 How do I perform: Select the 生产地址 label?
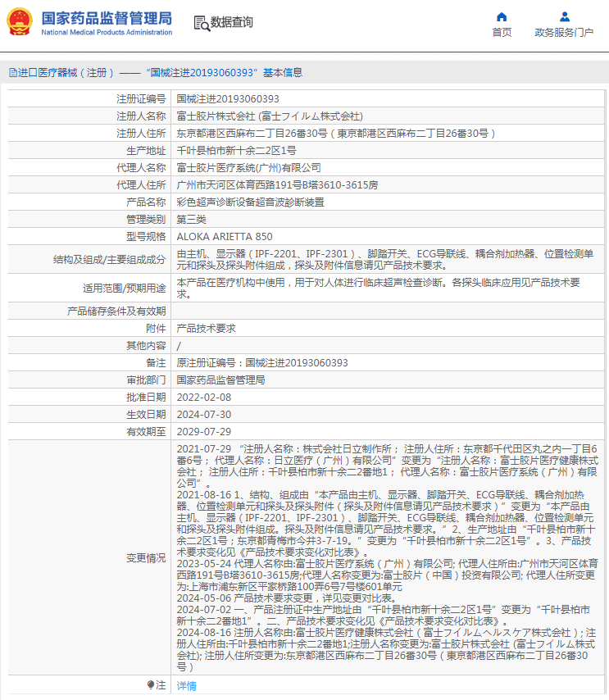pos(146,151)
